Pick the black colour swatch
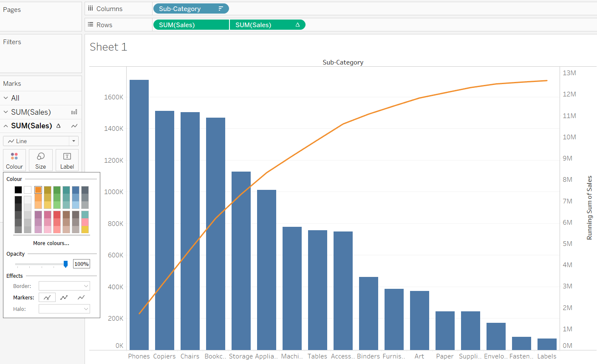597x364 pixels. [18, 190]
